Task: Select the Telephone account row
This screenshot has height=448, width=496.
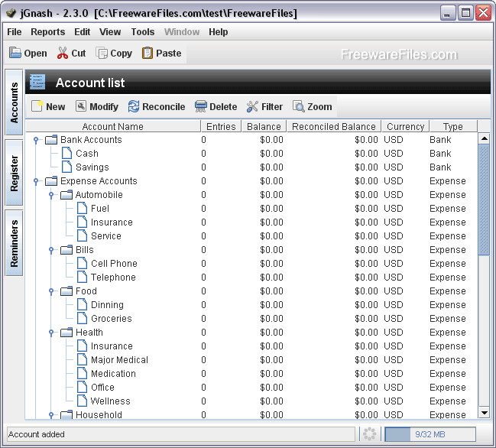Action: point(251,278)
